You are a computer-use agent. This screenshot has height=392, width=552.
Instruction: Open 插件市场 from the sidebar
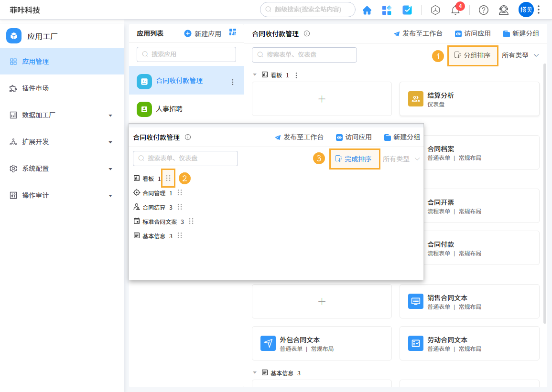pos(36,88)
